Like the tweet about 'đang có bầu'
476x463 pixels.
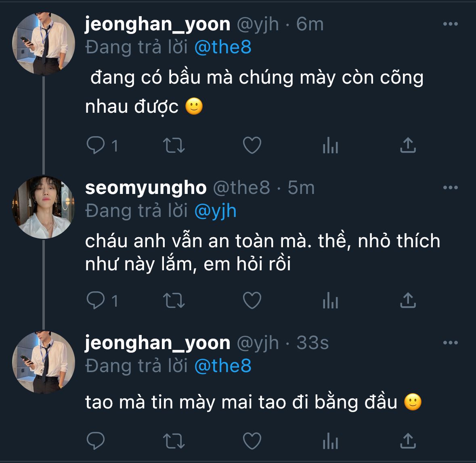(252, 145)
